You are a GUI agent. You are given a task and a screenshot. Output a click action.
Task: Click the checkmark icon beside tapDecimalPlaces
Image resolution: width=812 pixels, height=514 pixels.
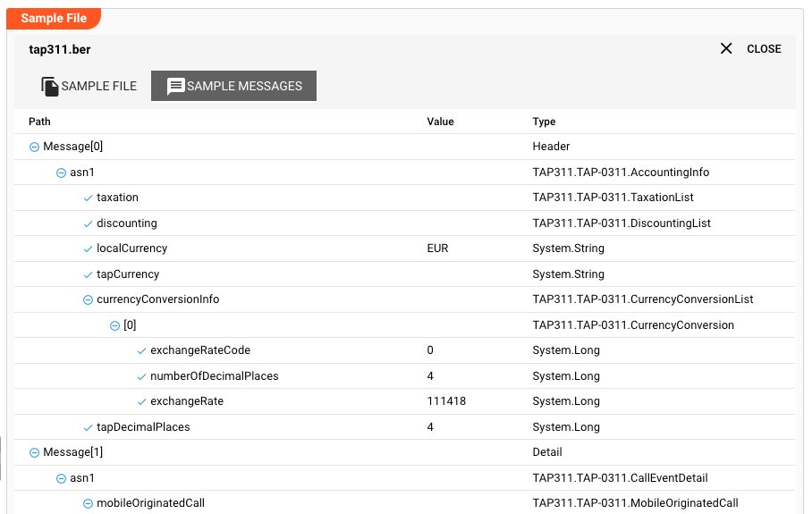[88, 427]
